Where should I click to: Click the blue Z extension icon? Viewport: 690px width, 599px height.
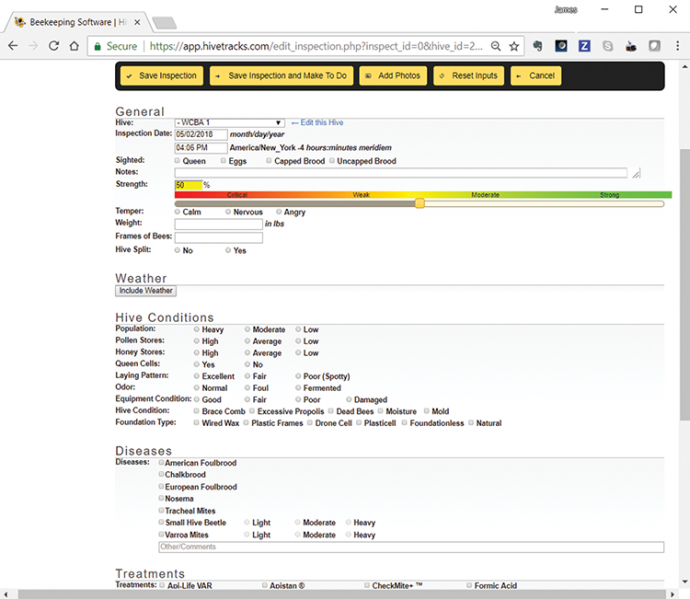pos(584,46)
